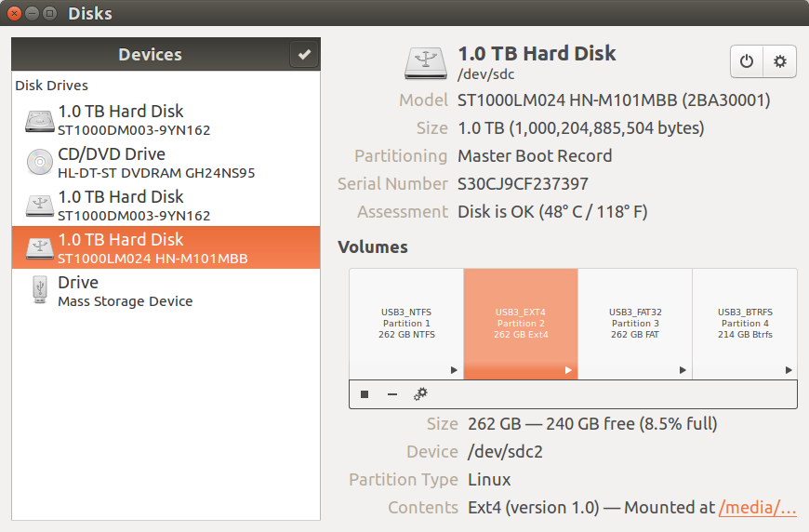809x532 pixels.
Task: Click the play arrow on the USB3_NTFS partition
Action: pyautogui.click(x=454, y=370)
